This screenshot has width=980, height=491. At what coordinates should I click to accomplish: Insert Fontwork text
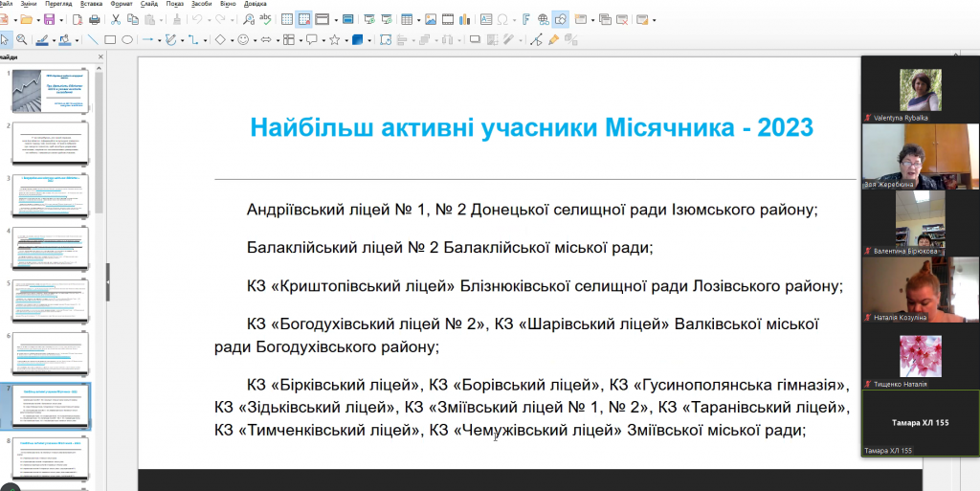tap(526, 20)
